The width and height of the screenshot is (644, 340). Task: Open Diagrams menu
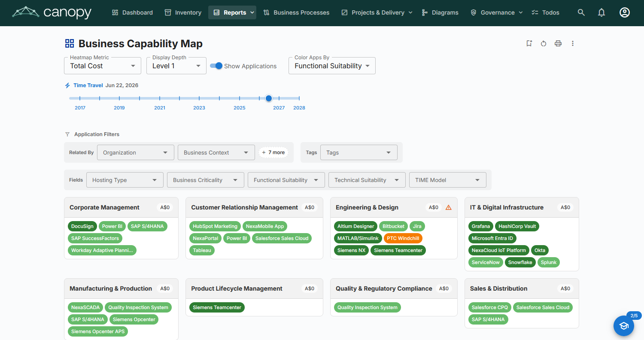tap(440, 12)
